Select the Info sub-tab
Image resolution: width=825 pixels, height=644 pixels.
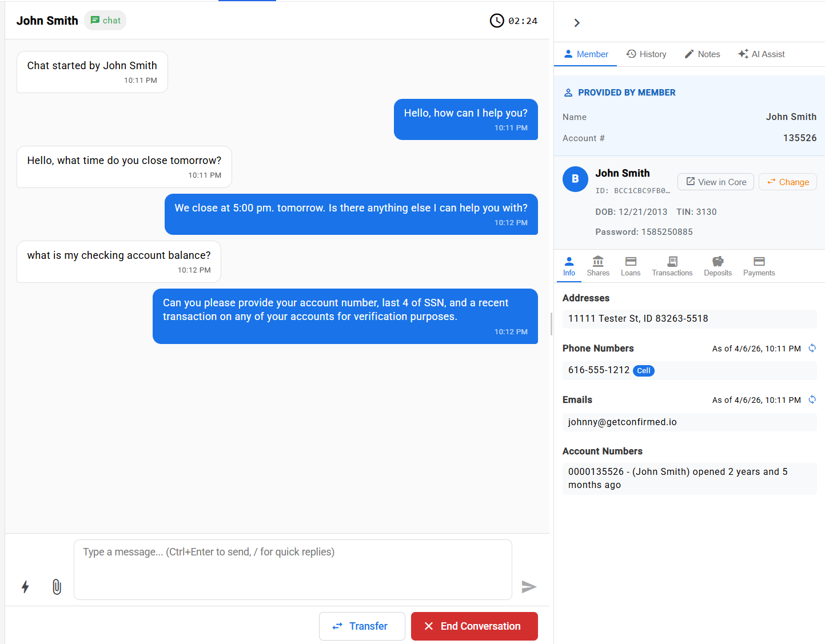(x=569, y=266)
